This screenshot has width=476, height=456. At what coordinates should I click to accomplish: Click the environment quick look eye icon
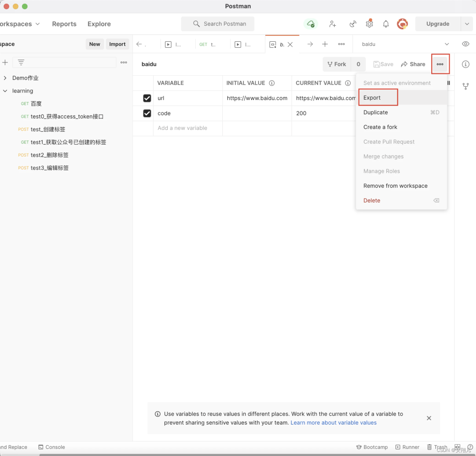[465, 44]
